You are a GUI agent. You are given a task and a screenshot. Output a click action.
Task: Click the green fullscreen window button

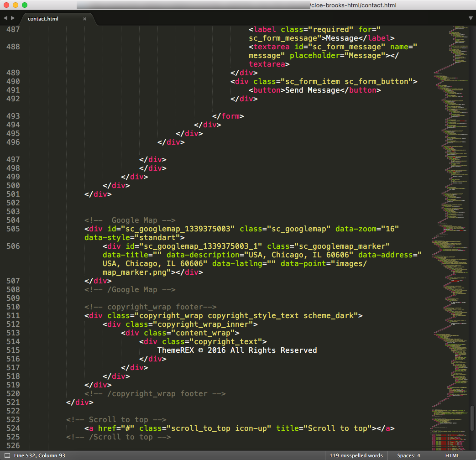[x=24, y=5]
